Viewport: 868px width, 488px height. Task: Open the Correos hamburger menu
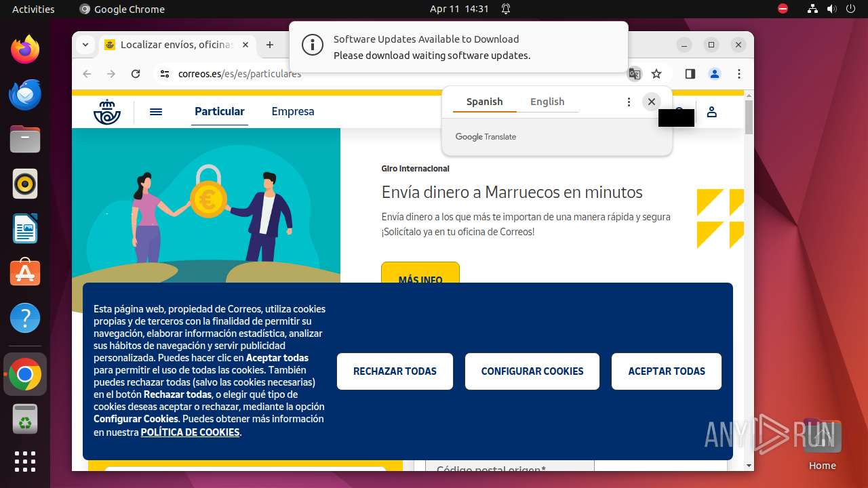pos(156,112)
